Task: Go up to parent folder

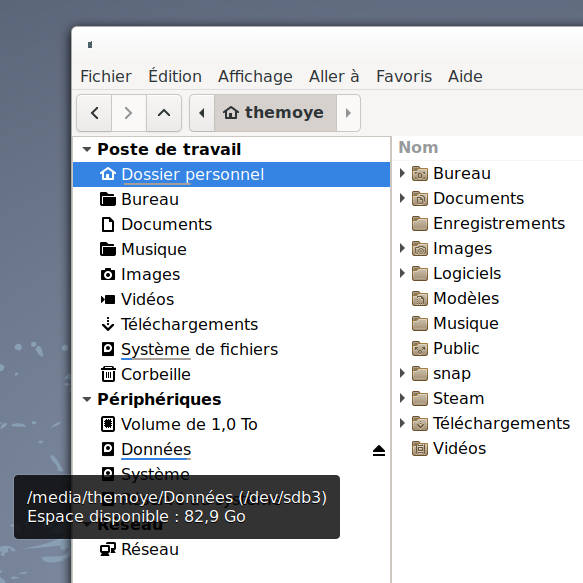Action: 164,113
